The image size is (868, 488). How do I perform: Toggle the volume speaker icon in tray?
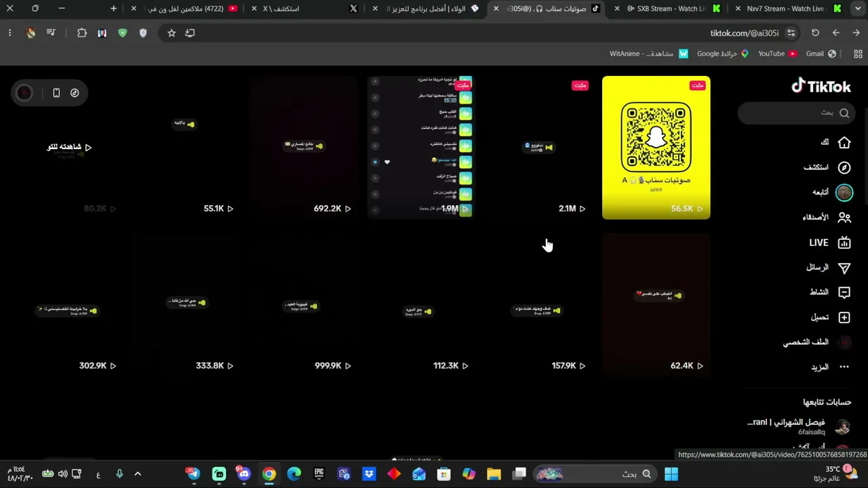62,474
